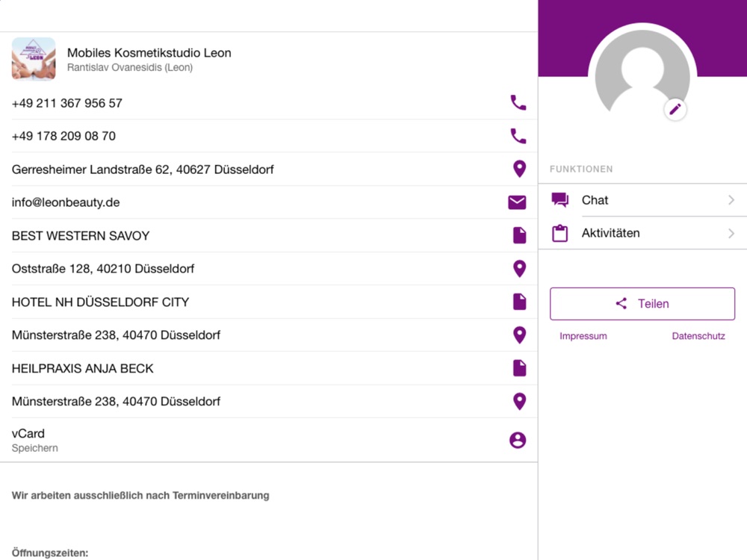
Task: Open document icon for BEST WESTERN SAVOY
Action: pyautogui.click(x=519, y=235)
